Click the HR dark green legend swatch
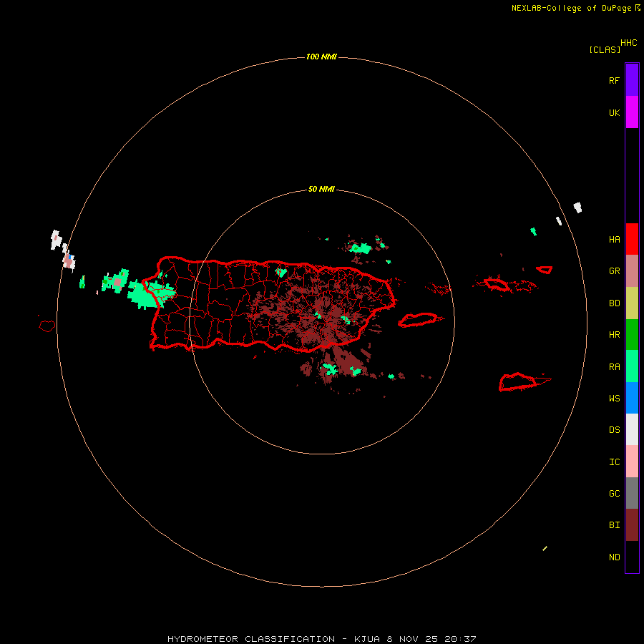 coord(632,335)
